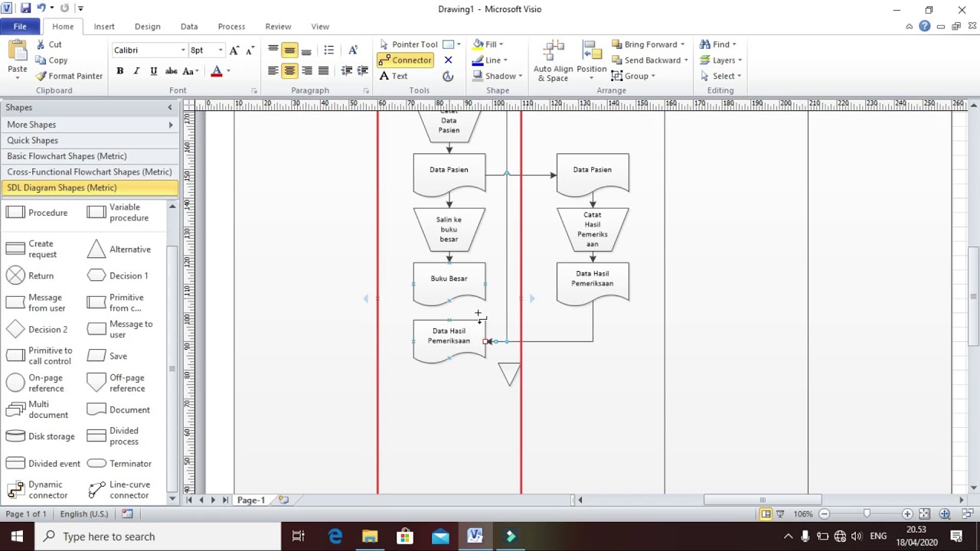
Task: Select the Return shape stencil
Action: pos(31,275)
